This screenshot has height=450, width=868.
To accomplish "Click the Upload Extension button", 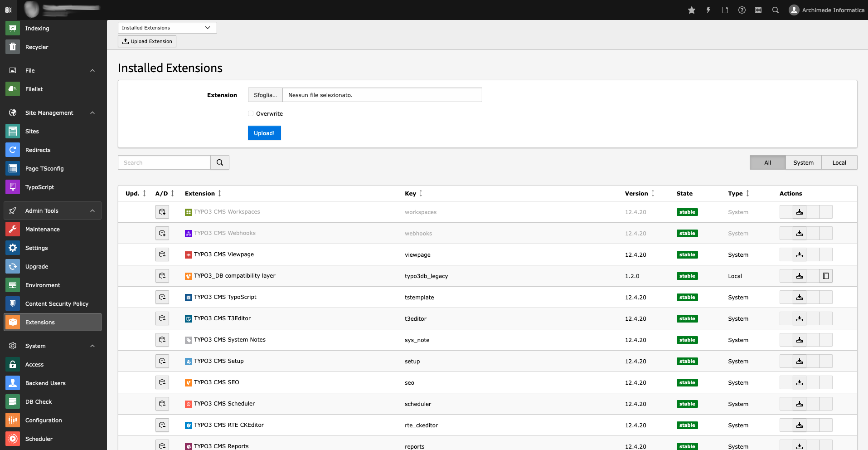I will pos(147,41).
